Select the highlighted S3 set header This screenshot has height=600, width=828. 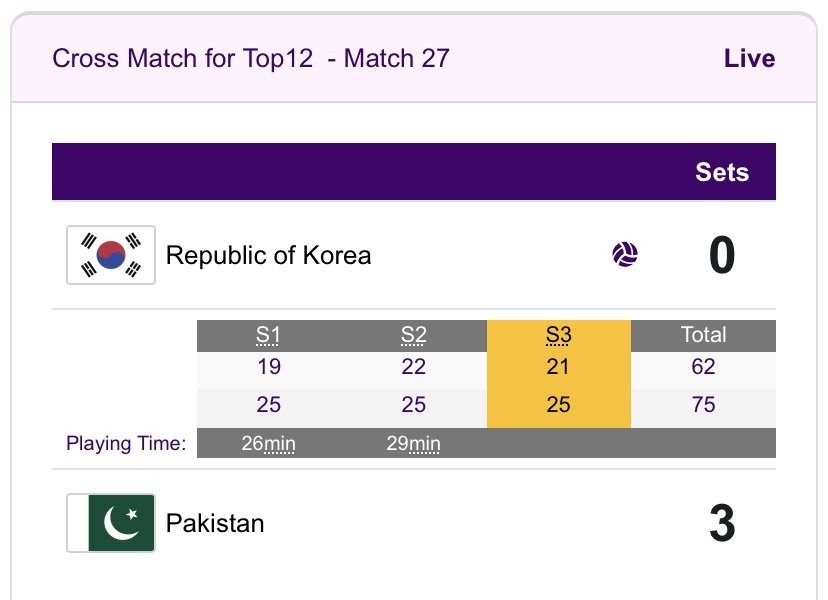click(x=558, y=335)
